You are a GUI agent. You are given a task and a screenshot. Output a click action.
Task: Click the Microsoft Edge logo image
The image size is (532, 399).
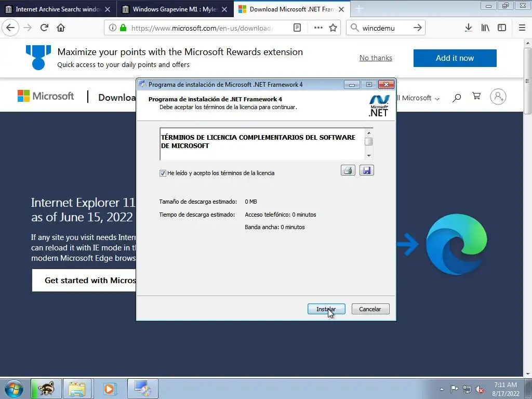point(456,244)
